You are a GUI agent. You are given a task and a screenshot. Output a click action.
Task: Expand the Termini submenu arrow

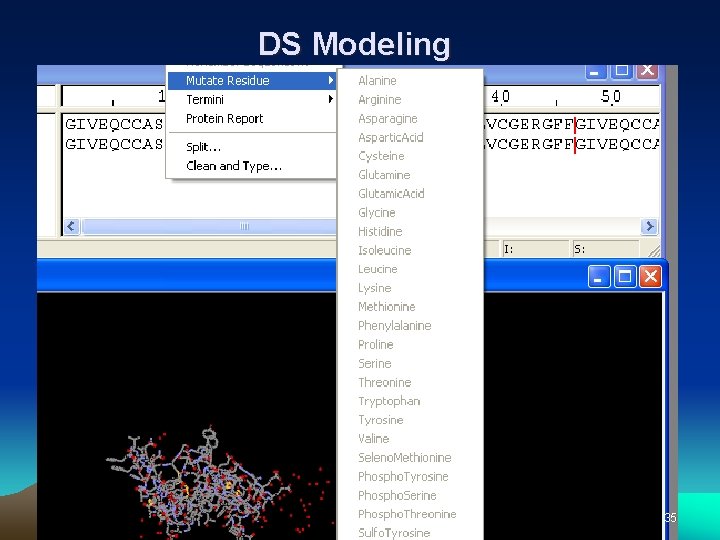pyautogui.click(x=330, y=99)
